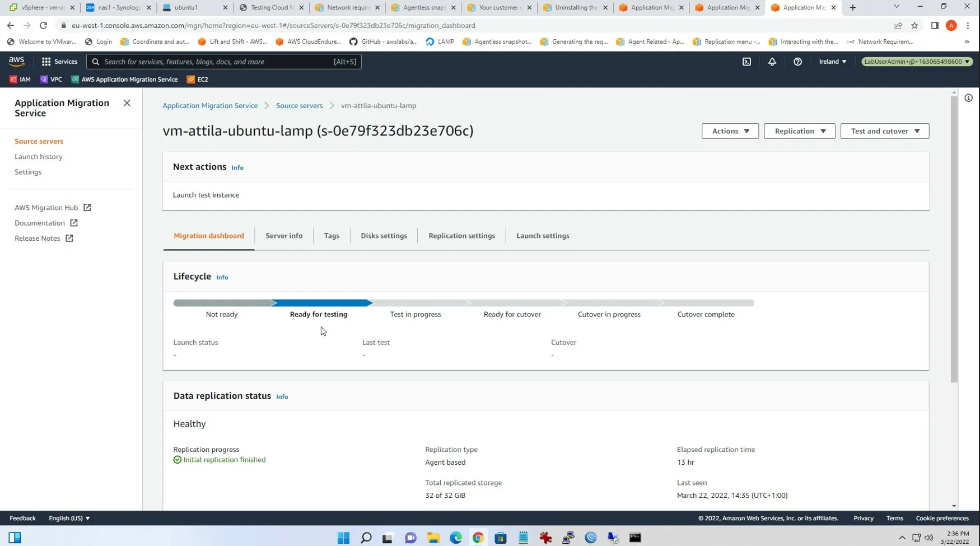Click the Feedback button in footer
The image size is (980, 546).
pyautogui.click(x=22, y=518)
